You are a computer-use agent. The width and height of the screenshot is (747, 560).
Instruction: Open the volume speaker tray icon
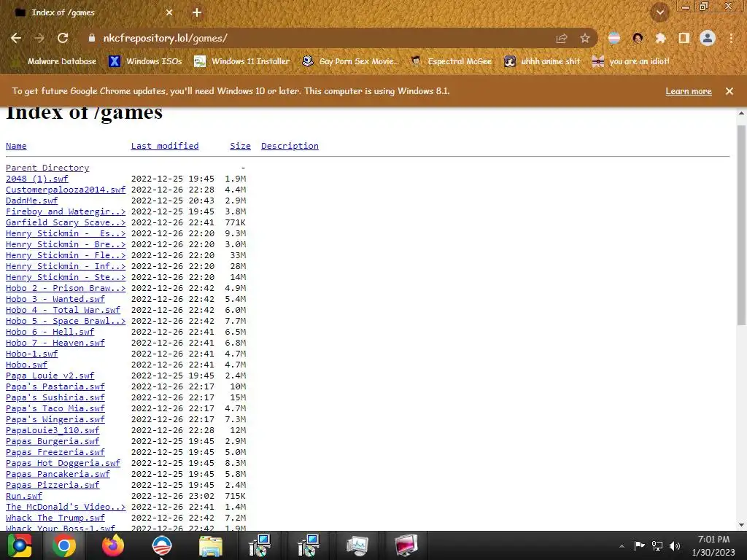click(x=675, y=545)
